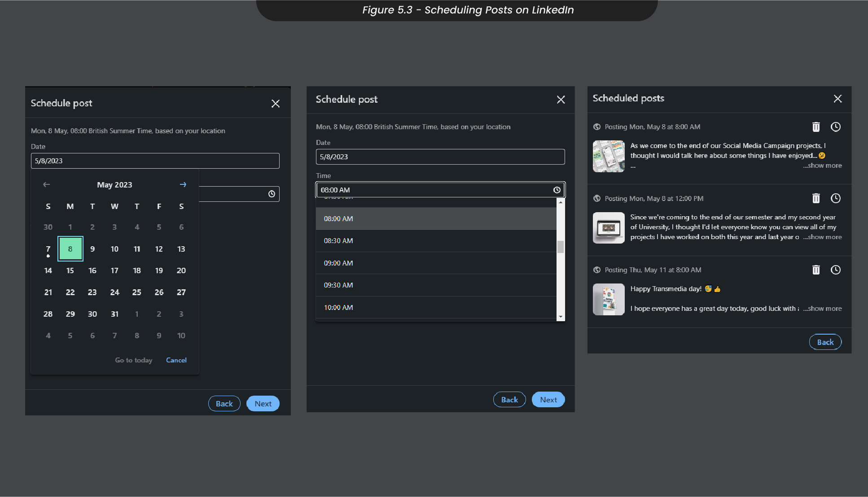This screenshot has height=497, width=868.
Task: Select 08:00 AM in the time dropdown
Action: point(436,218)
